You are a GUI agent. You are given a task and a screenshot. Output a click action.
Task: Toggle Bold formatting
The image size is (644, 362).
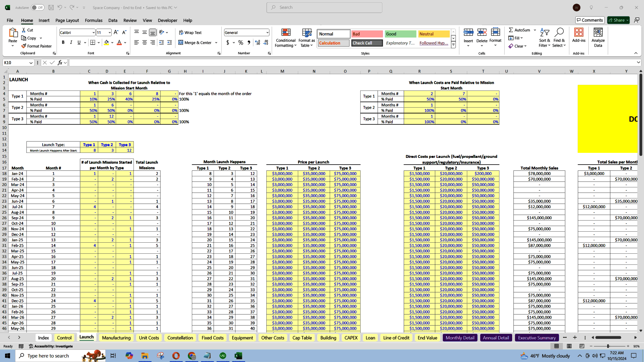(x=63, y=43)
